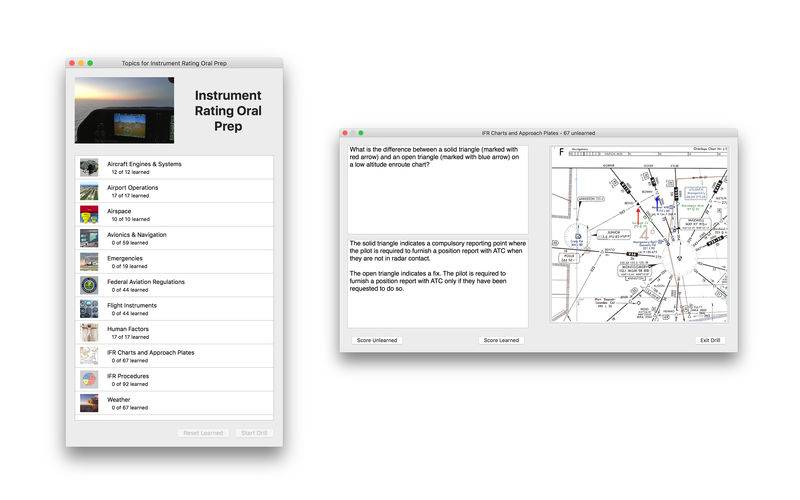Screen dimensions: 800x500
Task: Minimize the Topics window with yellow button
Action: (81, 63)
